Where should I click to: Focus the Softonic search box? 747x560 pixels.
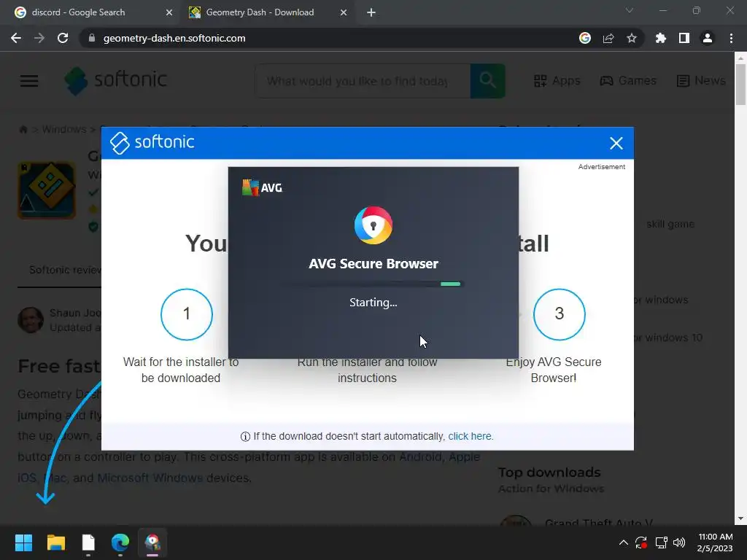pos(363,81)
